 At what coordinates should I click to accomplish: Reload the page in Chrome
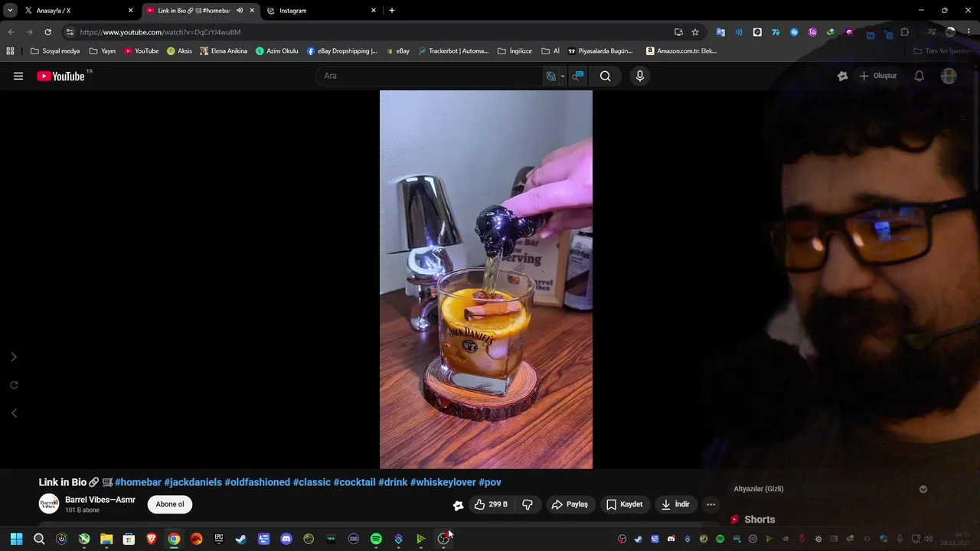(x=47, y=32)
